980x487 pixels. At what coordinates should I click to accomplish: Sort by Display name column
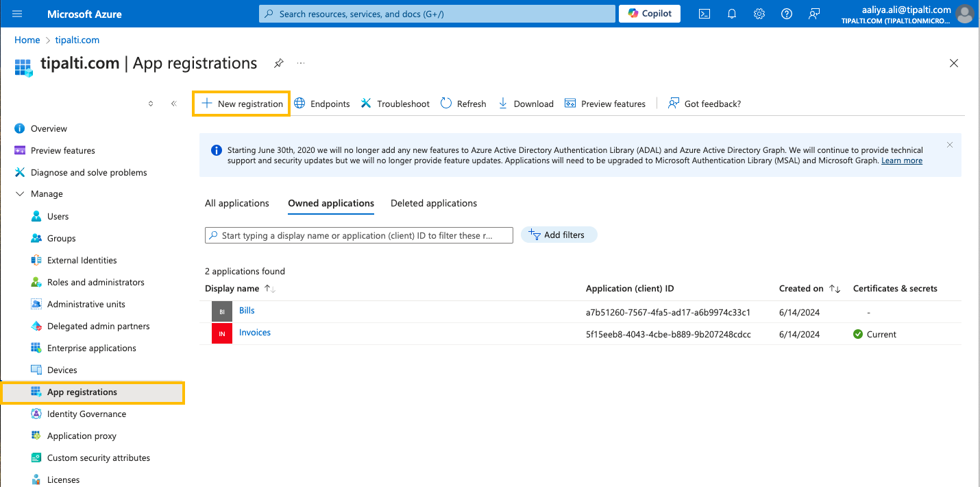click(x=269, y=289)
